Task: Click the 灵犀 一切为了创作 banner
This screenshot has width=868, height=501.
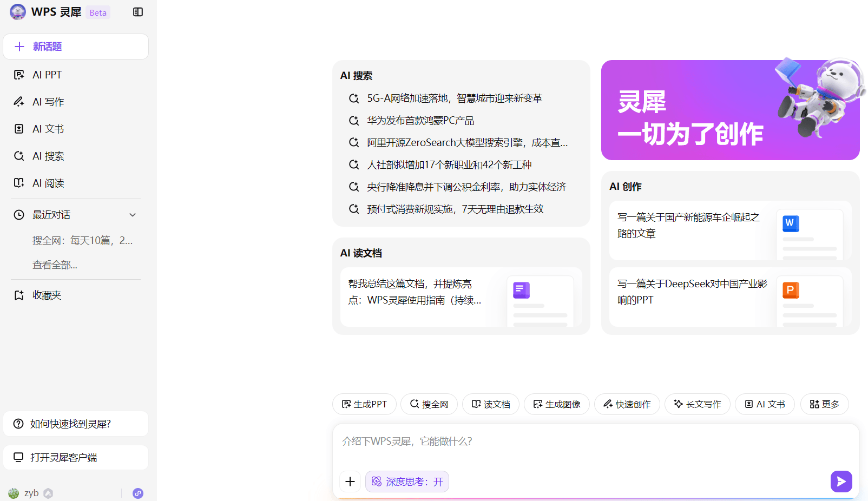Action: coord(730,110)
